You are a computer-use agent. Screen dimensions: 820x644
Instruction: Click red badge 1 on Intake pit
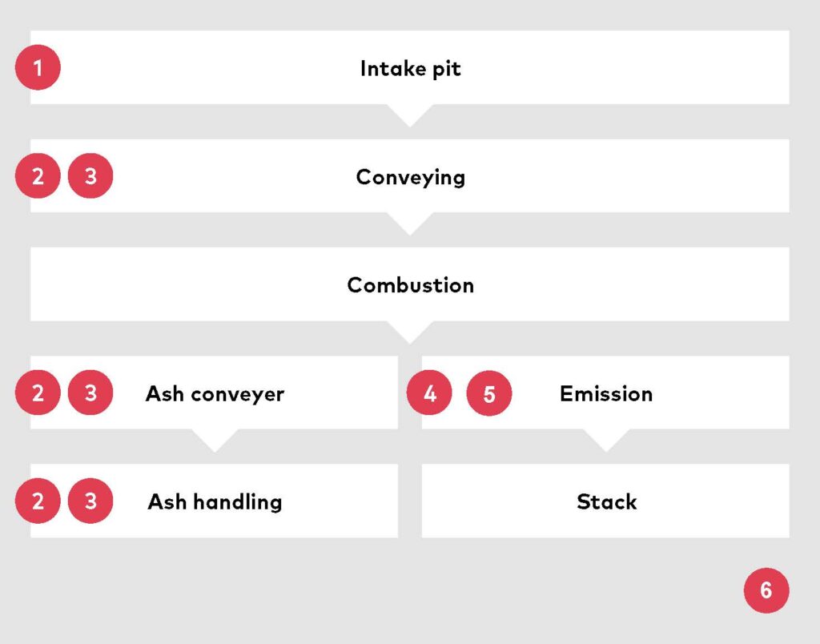pyautogui.click(x=38, y=67)
